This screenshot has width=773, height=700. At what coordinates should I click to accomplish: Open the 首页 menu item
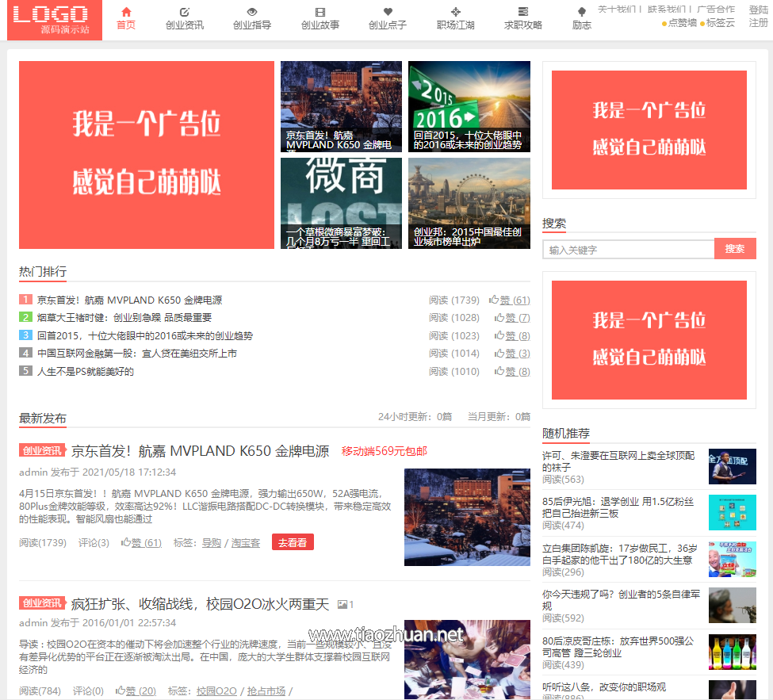[x=126, y=25]
